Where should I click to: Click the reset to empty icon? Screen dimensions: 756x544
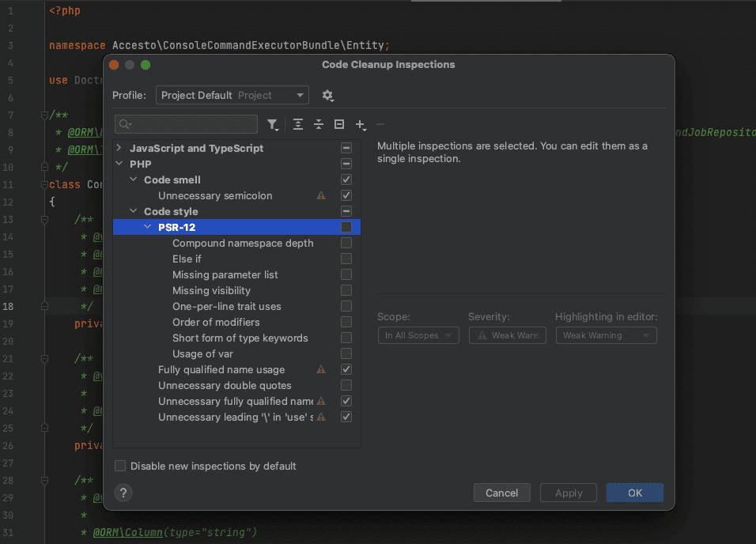tap(339, 124)
